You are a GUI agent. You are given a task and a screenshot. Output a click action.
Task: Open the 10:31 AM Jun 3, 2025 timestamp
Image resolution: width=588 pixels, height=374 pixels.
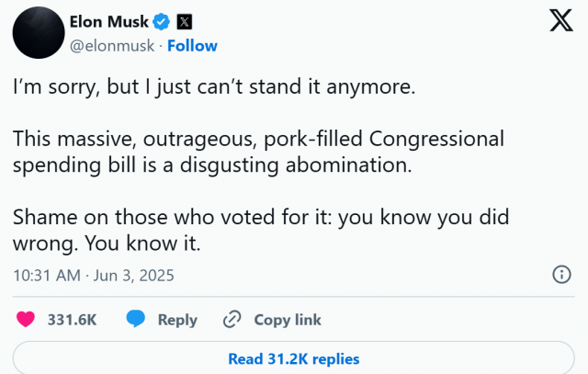click(x=94, y=276)
